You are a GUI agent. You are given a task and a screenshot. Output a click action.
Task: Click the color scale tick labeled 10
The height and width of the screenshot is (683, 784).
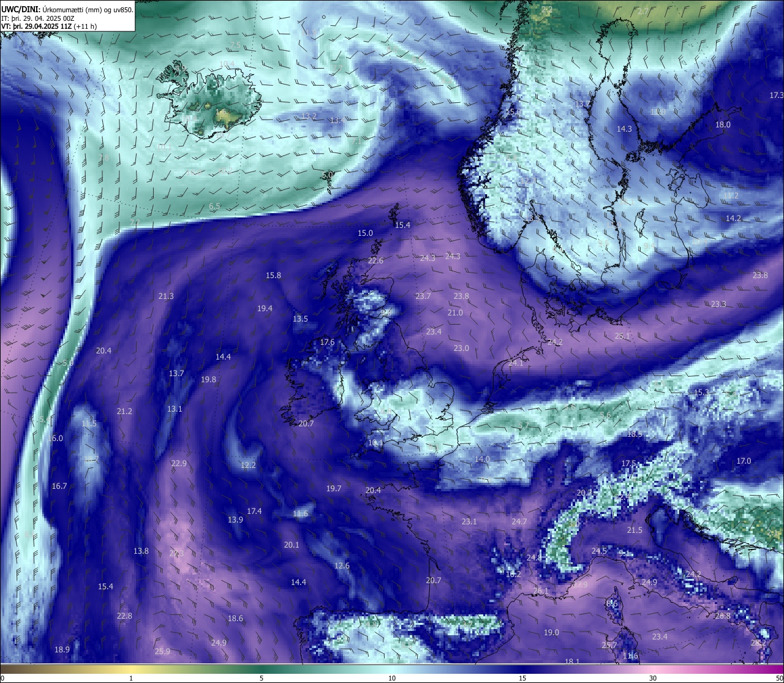392,678
